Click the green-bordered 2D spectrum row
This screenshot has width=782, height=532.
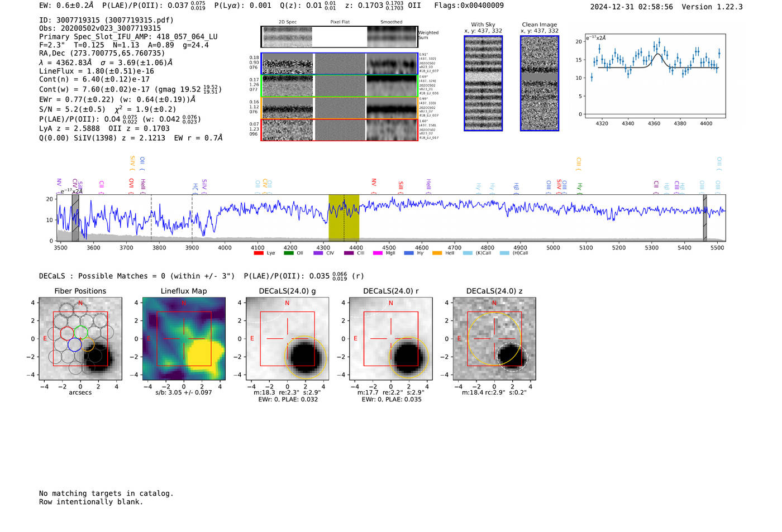339,86
